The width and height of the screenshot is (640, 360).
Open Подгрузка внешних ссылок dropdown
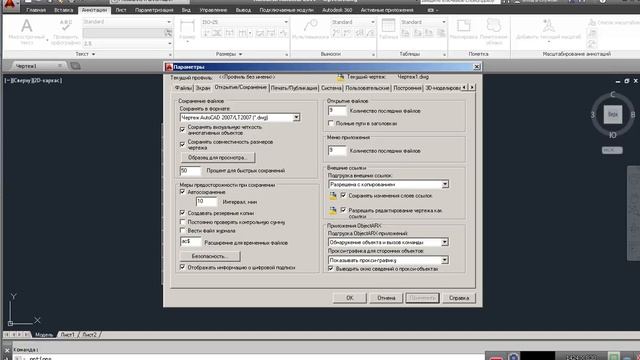(x=445, y=184)
